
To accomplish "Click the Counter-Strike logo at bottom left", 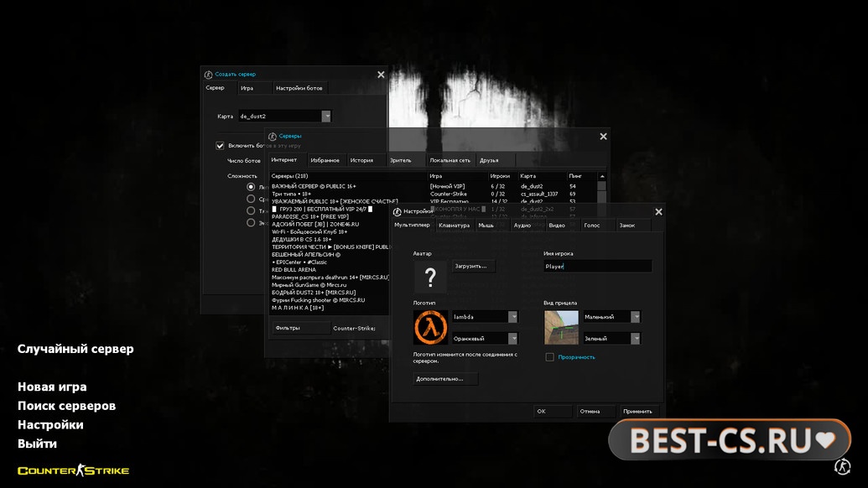I will click(73, 470).
